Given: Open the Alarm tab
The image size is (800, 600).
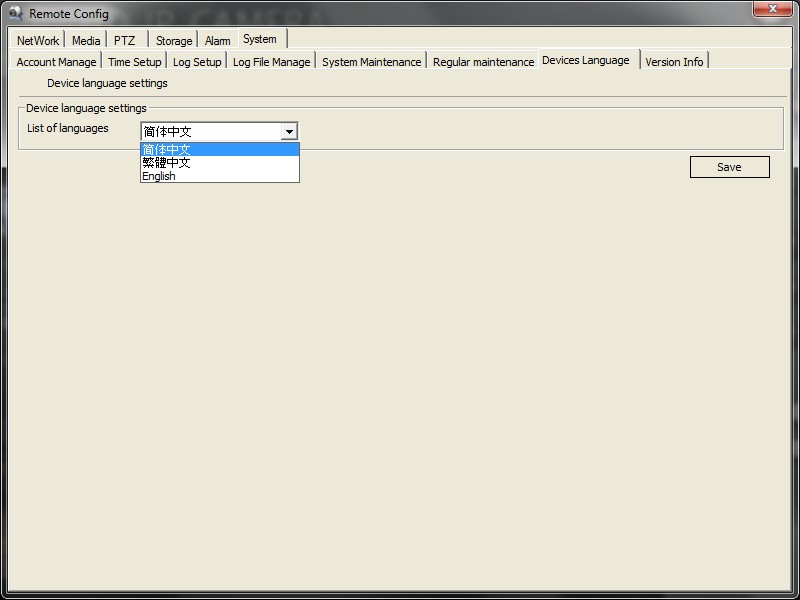Looking at the screenshot, I should (217, 40).
